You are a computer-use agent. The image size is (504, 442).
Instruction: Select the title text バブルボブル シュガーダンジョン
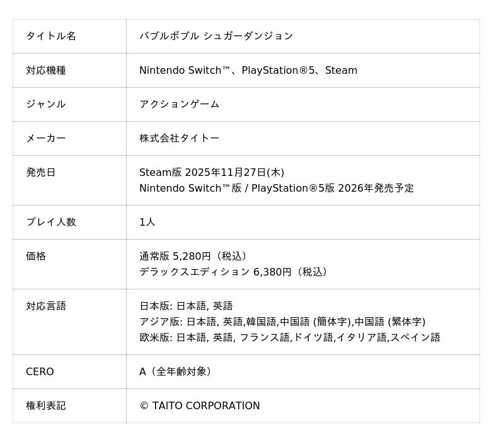click(216, 36)
